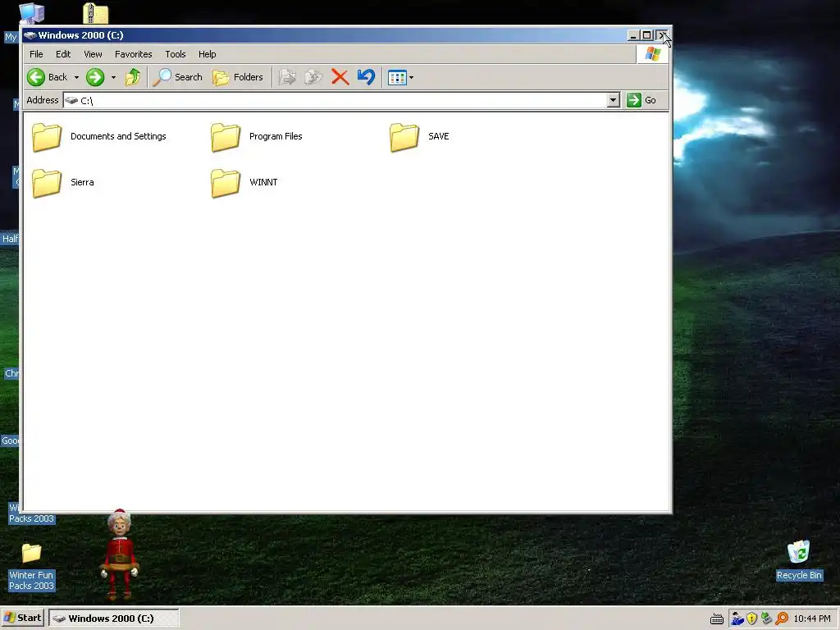
Task: Expand the Address bar dropdown
Action: [614, 100]
